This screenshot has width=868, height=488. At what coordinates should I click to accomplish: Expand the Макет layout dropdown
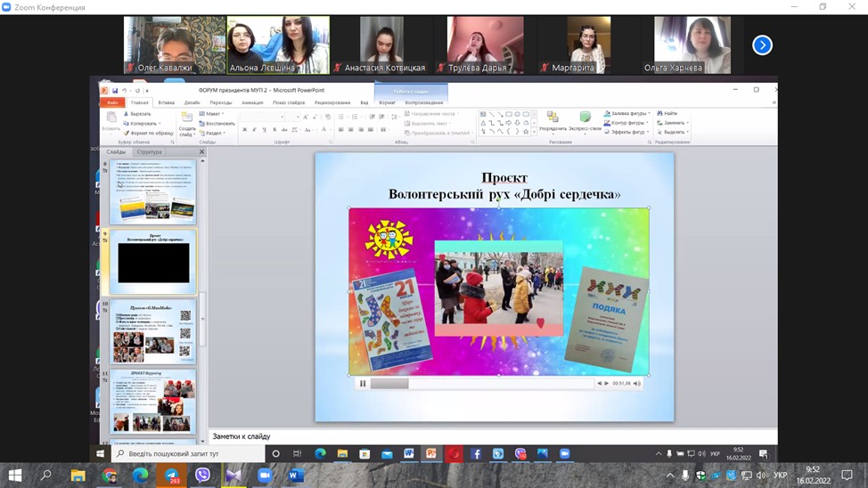(214, 114)
